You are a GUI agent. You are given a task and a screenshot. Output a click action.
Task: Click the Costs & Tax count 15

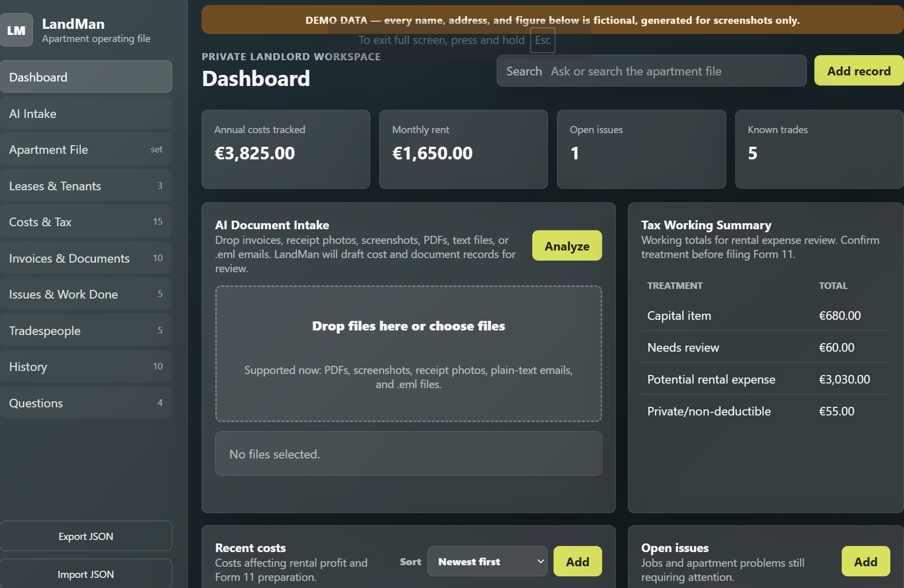[158, 222]
